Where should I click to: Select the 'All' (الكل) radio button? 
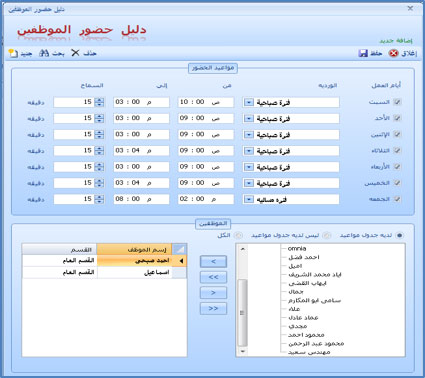pos(238,235)
